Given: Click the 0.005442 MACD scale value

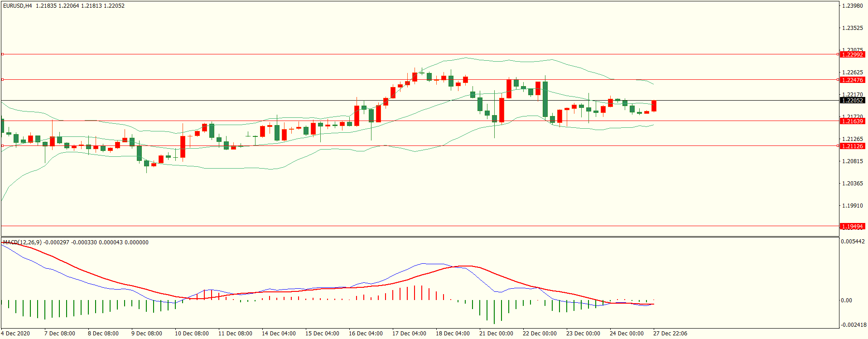Looking at the screenshot, I should point(853,242).
